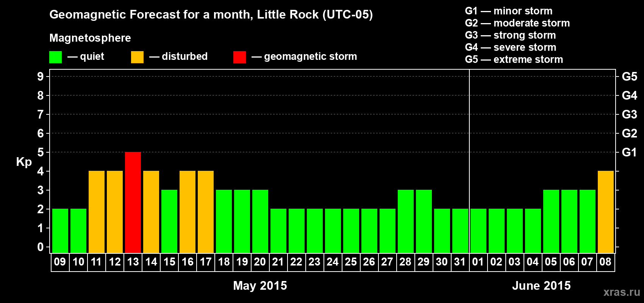Click the Kp value 0 on left axis

41,247
